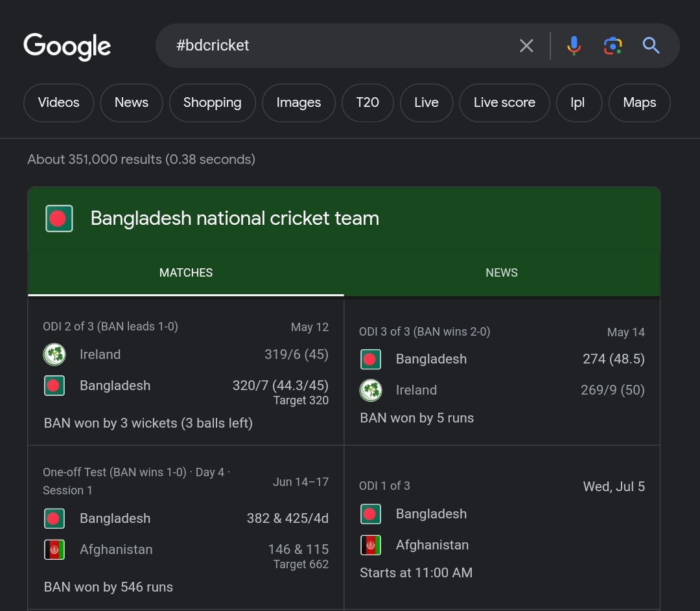Open Google Lens image search icon
The height and width of the screenshot is (611, 700).
[612, 45]
